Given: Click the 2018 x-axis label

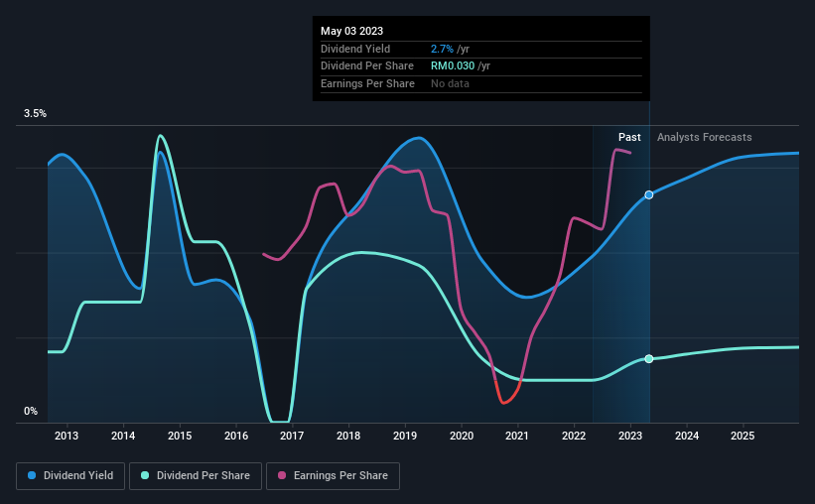Looking at the screenshot, I should click(x=348, y=436).
